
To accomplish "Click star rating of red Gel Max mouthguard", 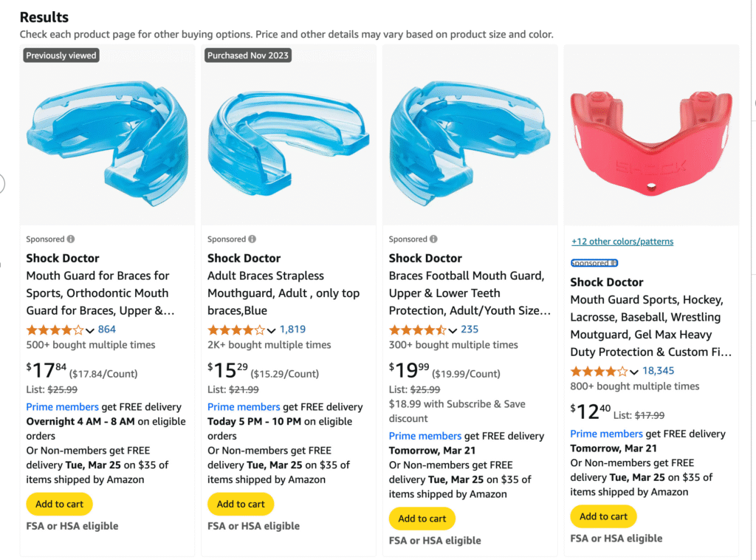I will (599, 371).
